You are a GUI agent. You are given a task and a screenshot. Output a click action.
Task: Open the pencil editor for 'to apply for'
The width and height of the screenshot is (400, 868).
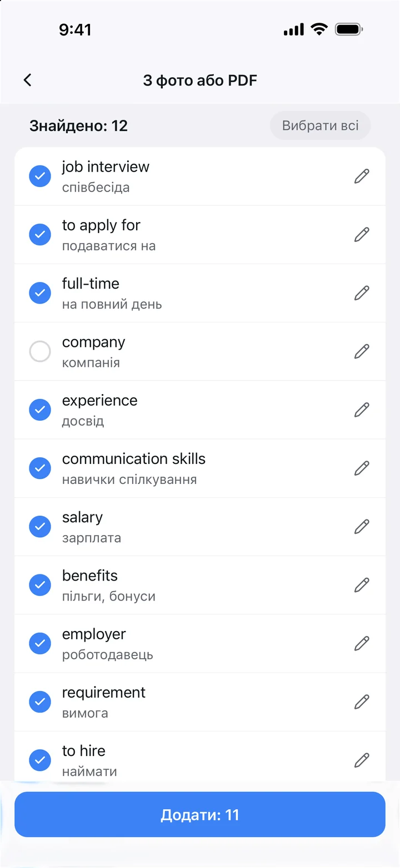(x=362, y=234)
